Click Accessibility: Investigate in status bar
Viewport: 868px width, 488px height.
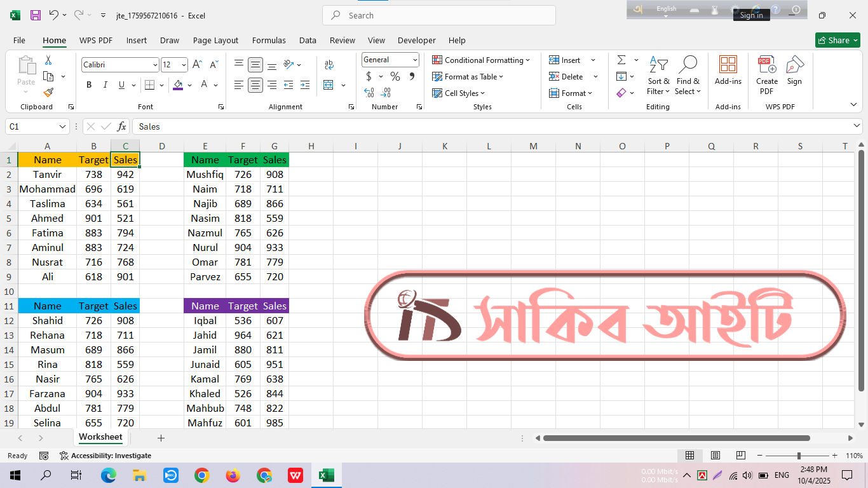click(x=105, y=456)
